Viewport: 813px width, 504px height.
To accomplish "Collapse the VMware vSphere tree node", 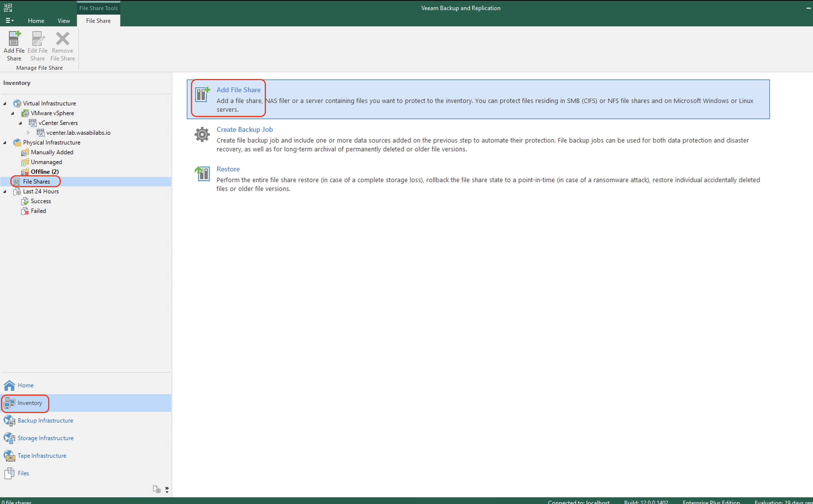I will click(x=13, y=113).
